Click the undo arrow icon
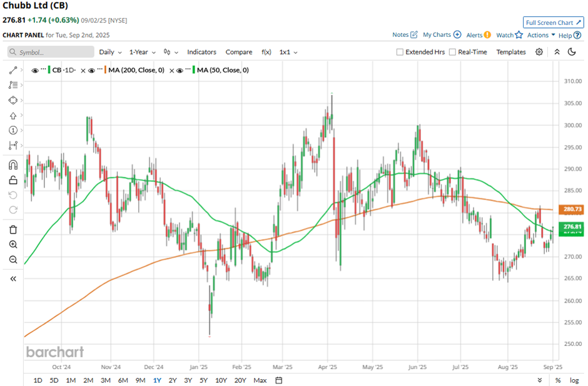The width and height of the screenshot is (588, 386). tap(13, 195)
